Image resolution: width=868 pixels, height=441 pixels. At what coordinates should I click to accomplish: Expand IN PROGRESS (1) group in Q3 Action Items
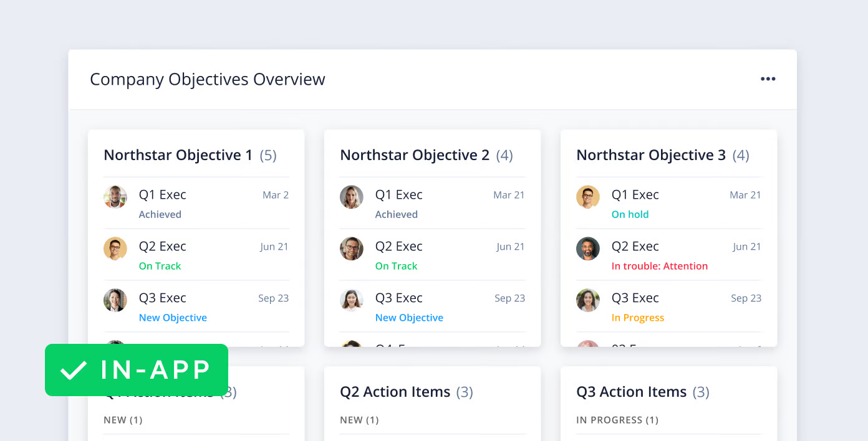click(x=617, y=420)
